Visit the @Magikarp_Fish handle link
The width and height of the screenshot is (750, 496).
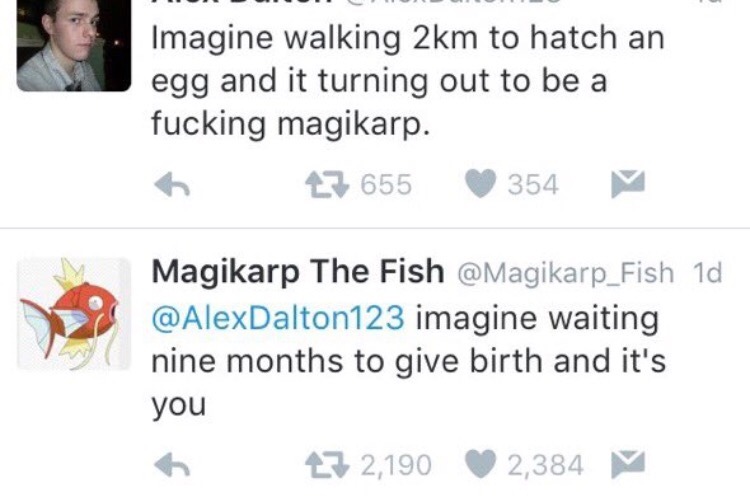tap(565, 272)
